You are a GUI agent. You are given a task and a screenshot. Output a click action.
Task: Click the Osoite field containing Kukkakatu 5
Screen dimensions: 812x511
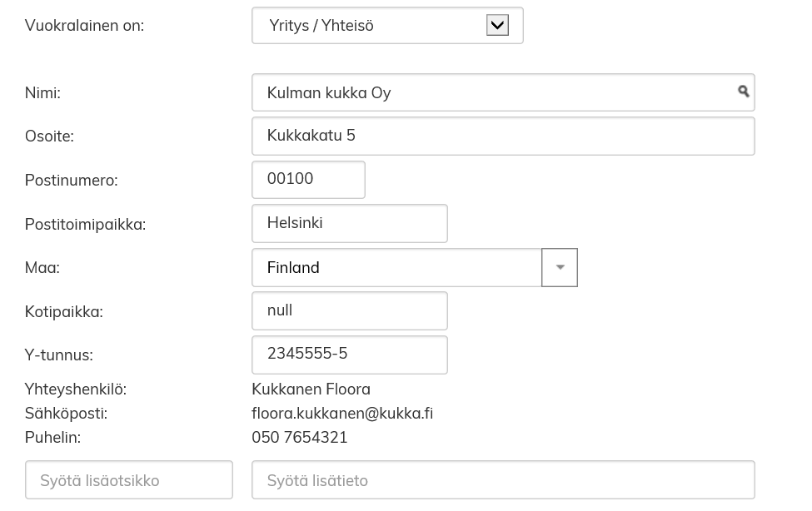point(502,136)
